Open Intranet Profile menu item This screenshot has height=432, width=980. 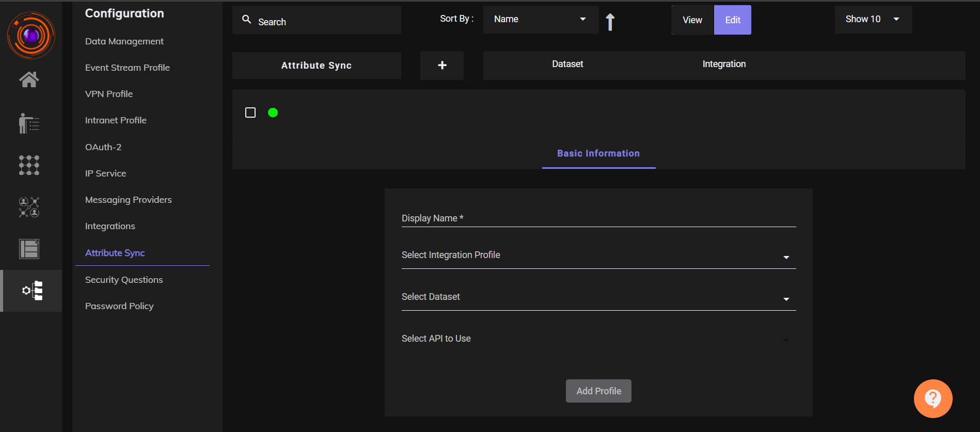[116, 120]
